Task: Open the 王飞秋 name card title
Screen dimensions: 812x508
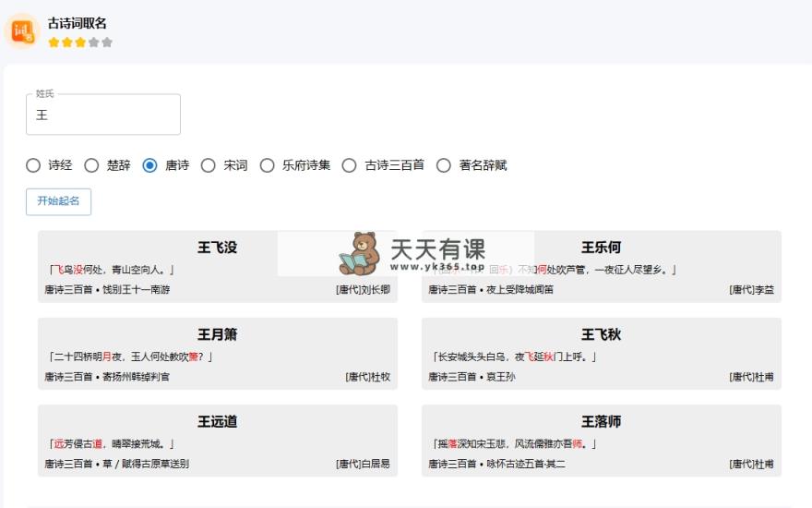Action: click(602, 334)
